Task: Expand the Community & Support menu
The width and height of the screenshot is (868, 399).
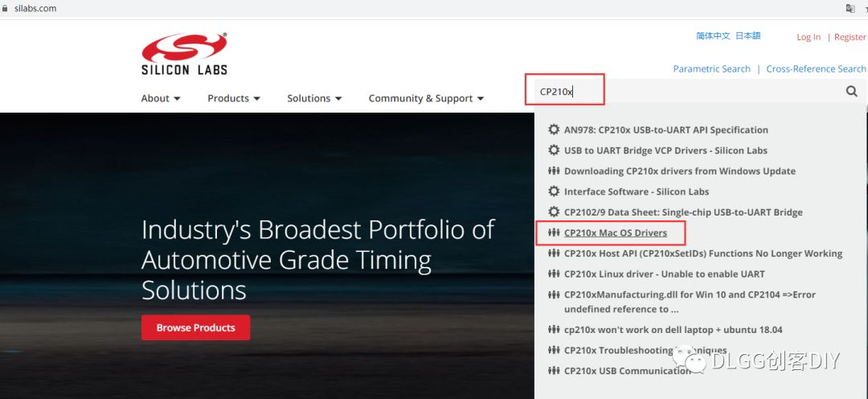Action: [426, 98]
